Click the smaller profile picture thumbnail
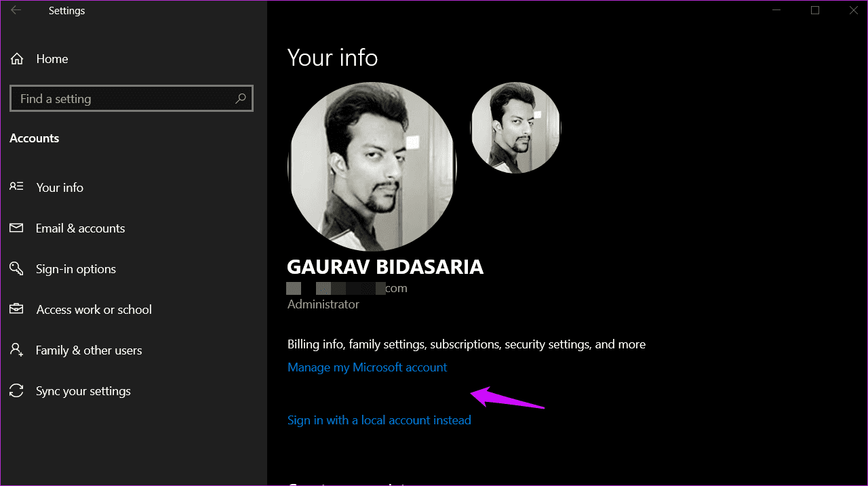868x486 pixels. pyautogui.click(x=515, y=127)
